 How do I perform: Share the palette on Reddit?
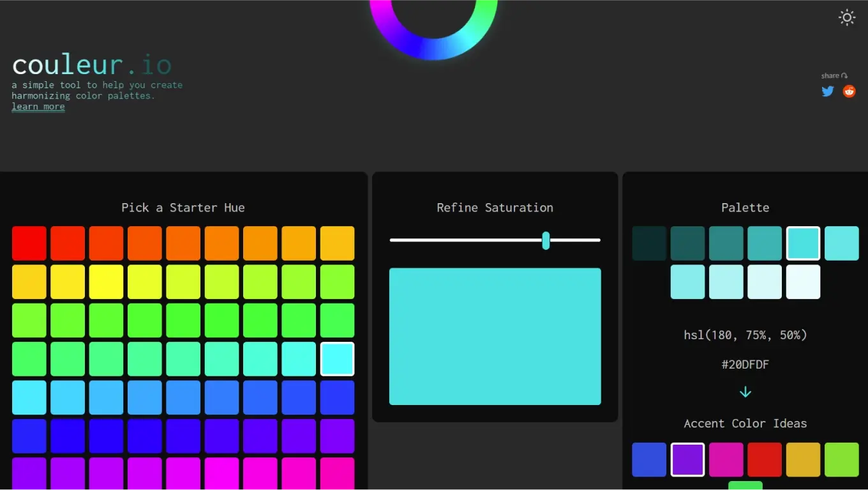click(849, 91)
